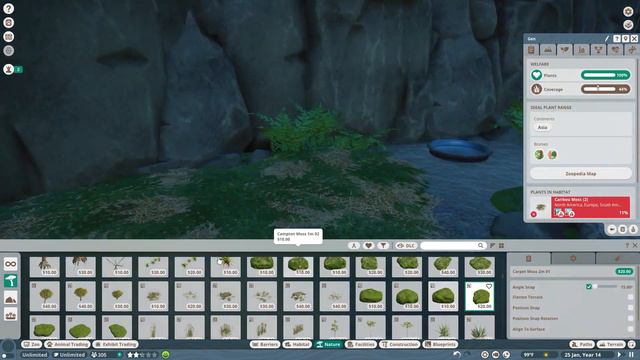
Task: Toggle the favorites heart filter
Action: [369, 245]
